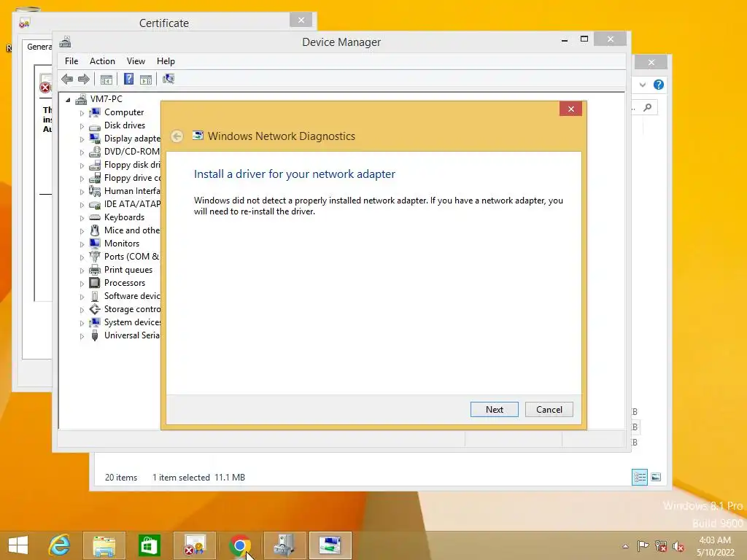747x560 pixels.
Task: Expand the Display adapters category
Action: [82, 139]
